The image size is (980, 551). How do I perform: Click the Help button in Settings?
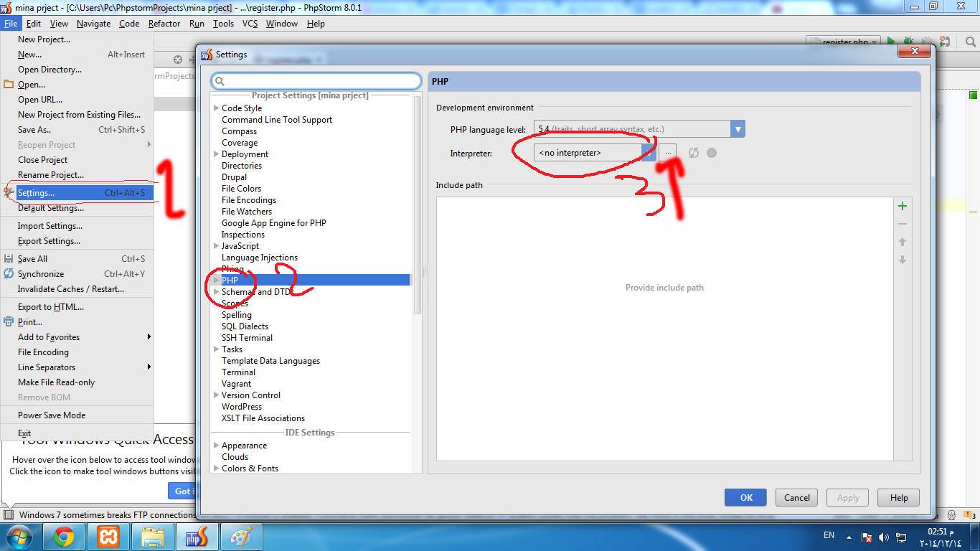tap(899, 498)
